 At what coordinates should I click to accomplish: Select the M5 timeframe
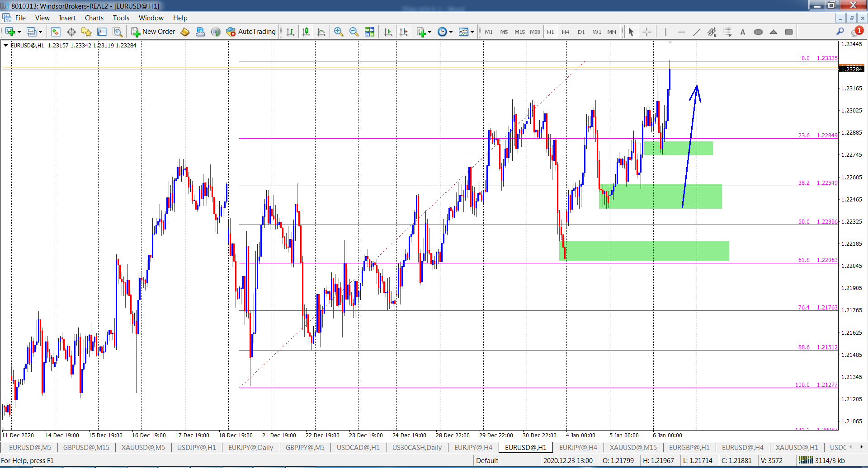[x=504, y=32]
